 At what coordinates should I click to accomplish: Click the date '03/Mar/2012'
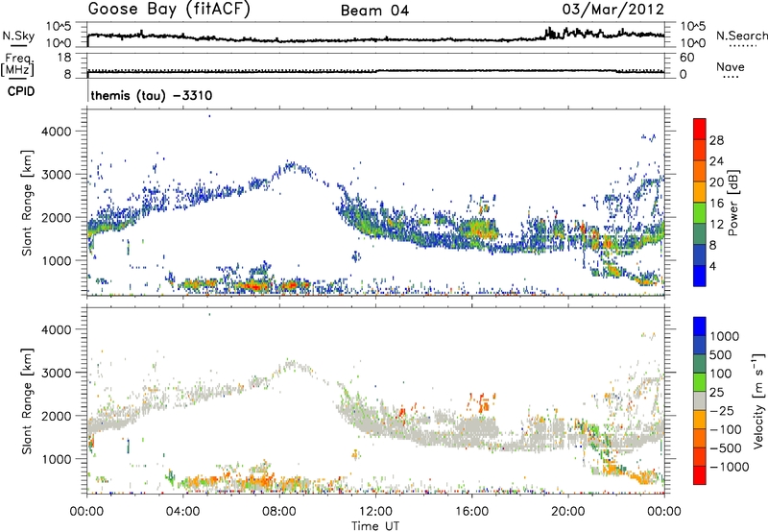[612, 10]
